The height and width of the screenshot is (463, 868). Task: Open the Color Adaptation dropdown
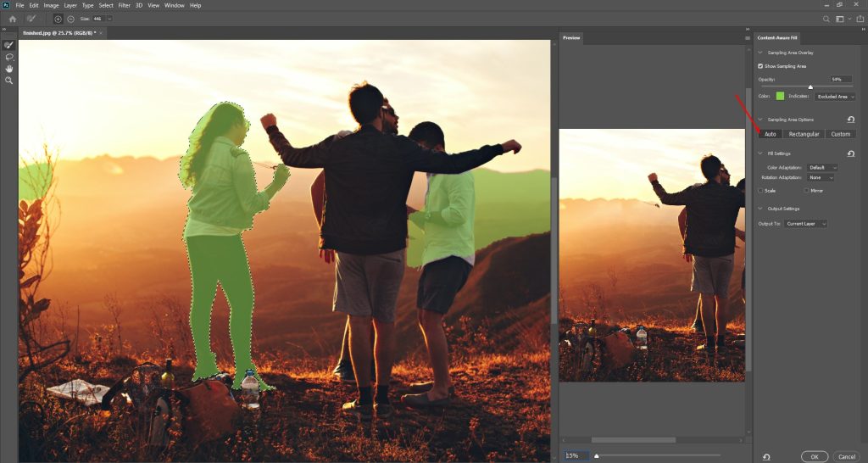pos(822,167)
